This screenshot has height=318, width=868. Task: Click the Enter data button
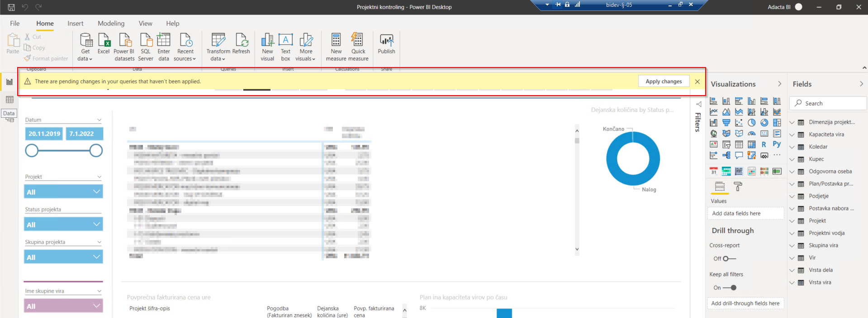[x=164, y=47]
